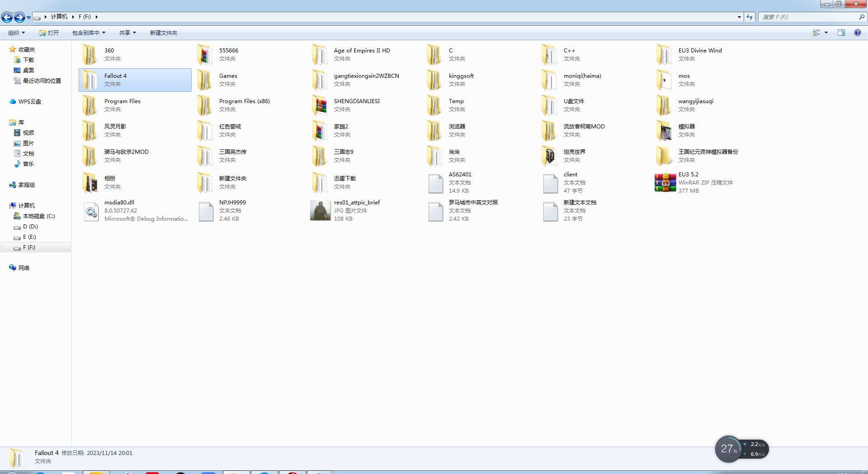Click the 打开 toolbar button
The image size is (868, 474).
pyautogui.click(x=49, y=33)
